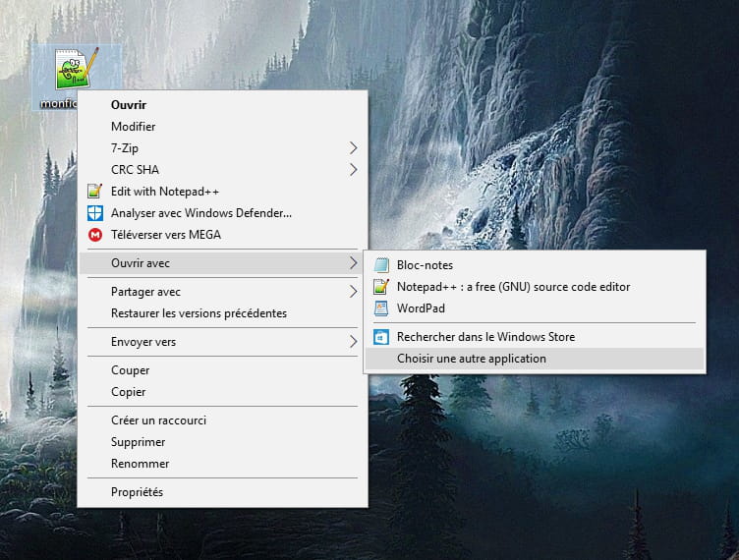Expand the Partager avec submenu arrow
739x560 pixels.
(x=353, y=292)
